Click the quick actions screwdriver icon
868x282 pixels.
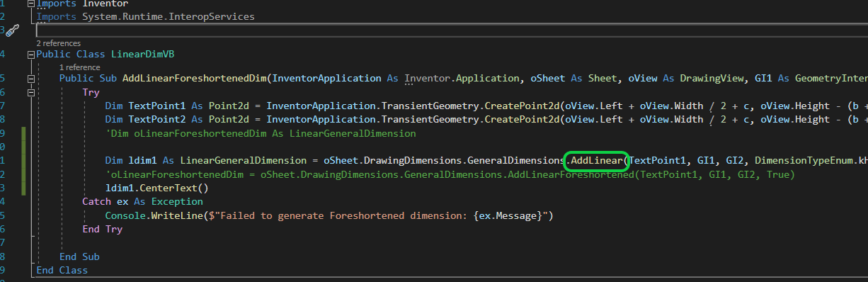(12, 30)
